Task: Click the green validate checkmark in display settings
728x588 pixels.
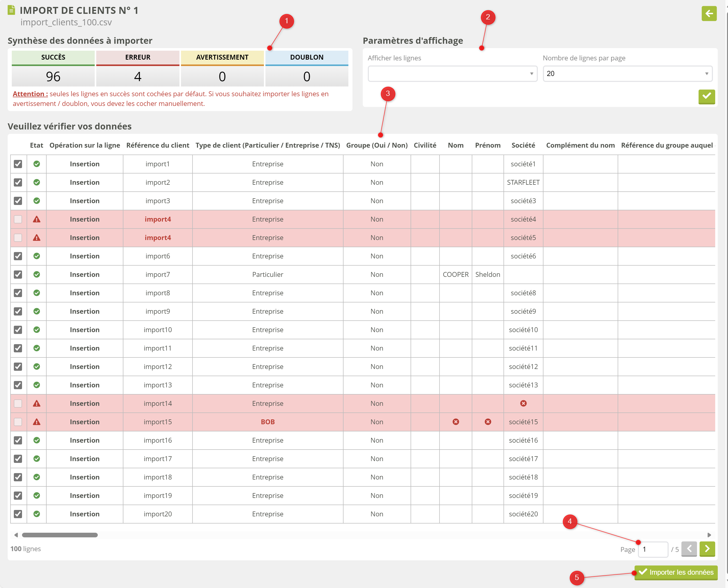Action: [x=706, y=96]
